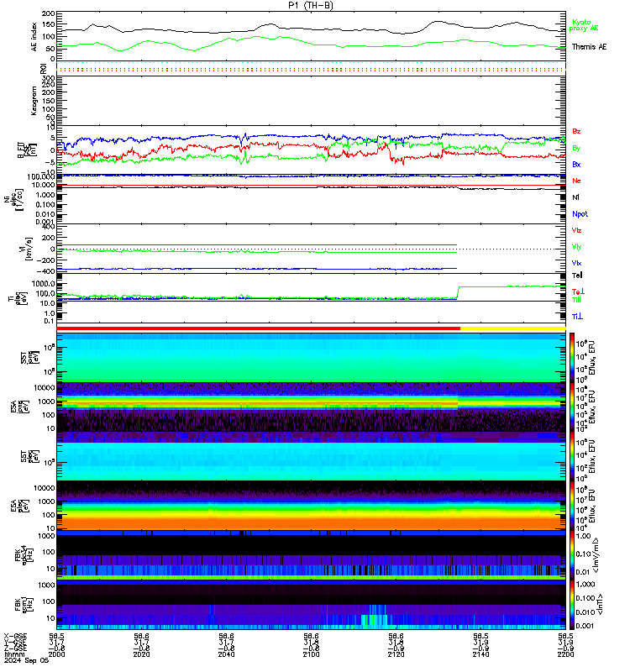Click the empty Keogram plot panel
This screenshot has height=672, width=630.
(x=311, y=101)
